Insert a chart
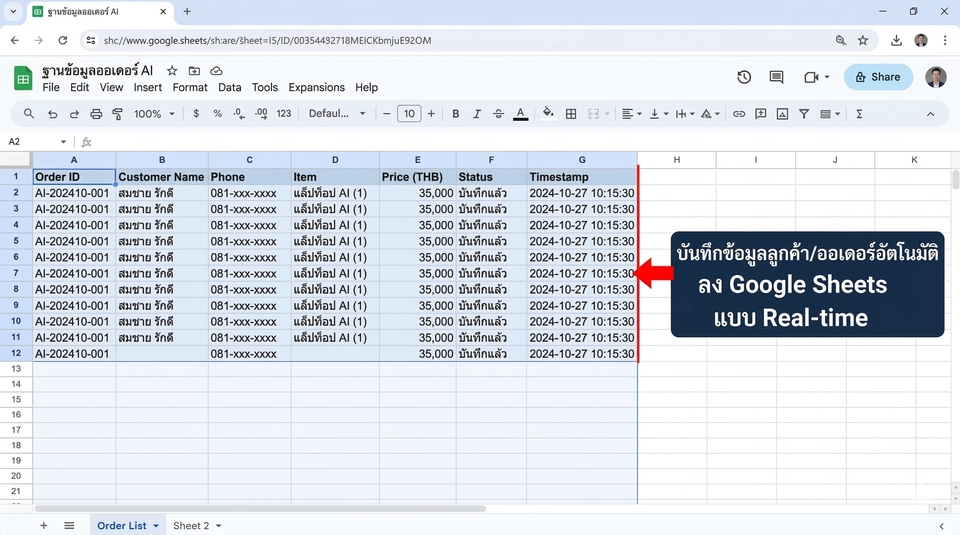This screenshot has height=535, width=960. [x=782, y=114]
